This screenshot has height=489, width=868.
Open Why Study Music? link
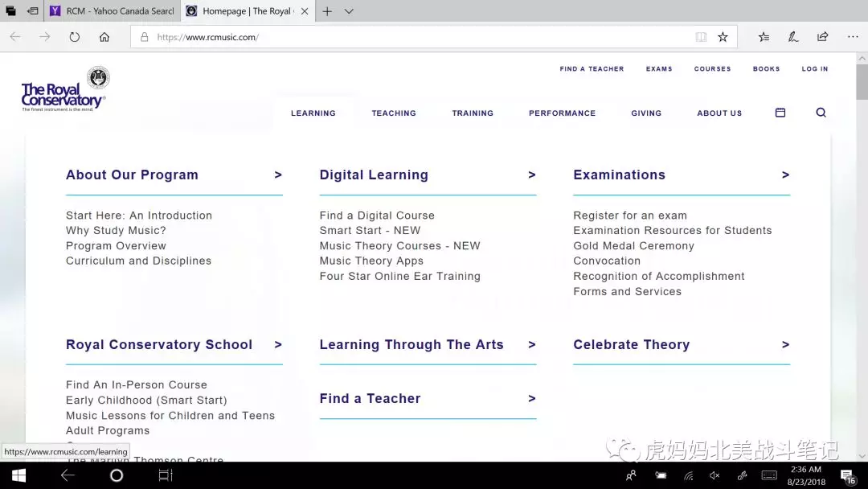(x=116, y=230)
